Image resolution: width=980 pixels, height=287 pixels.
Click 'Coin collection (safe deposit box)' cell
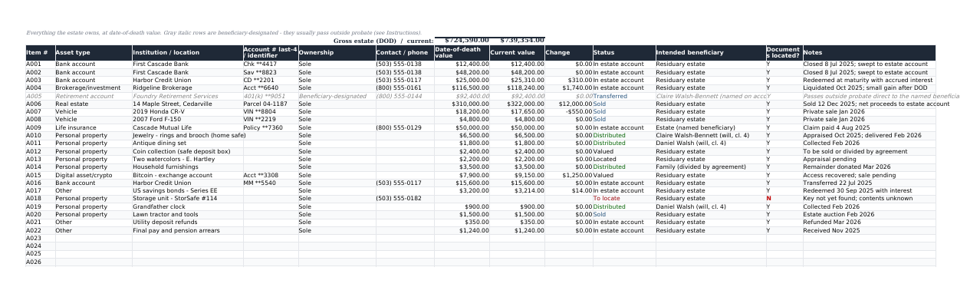click(187, 151)
